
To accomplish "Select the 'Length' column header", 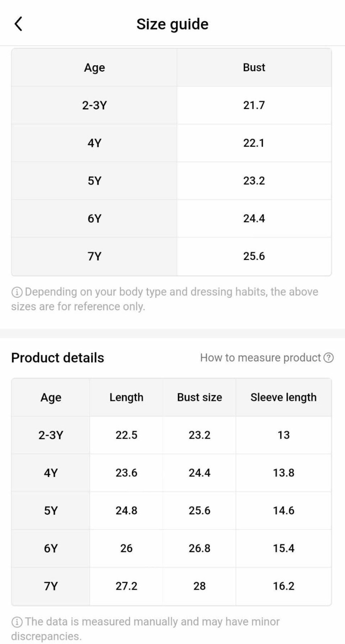I will point(126,397).
